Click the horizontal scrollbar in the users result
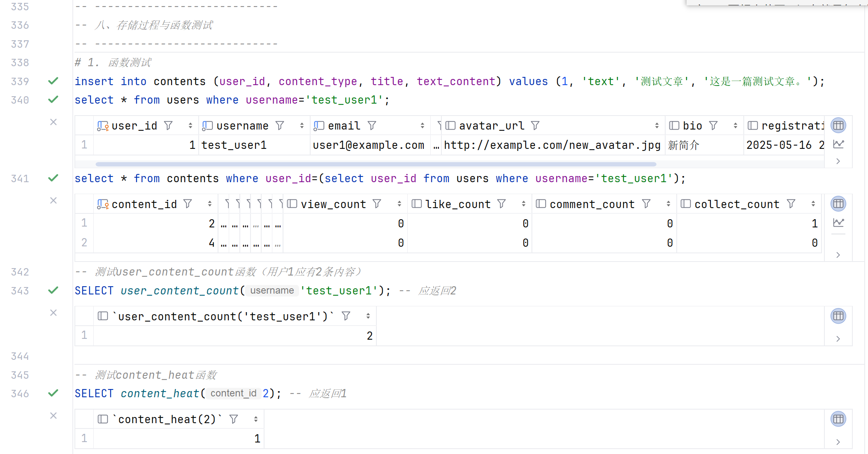This screenshot has width=868, height=454. point(375,164)
